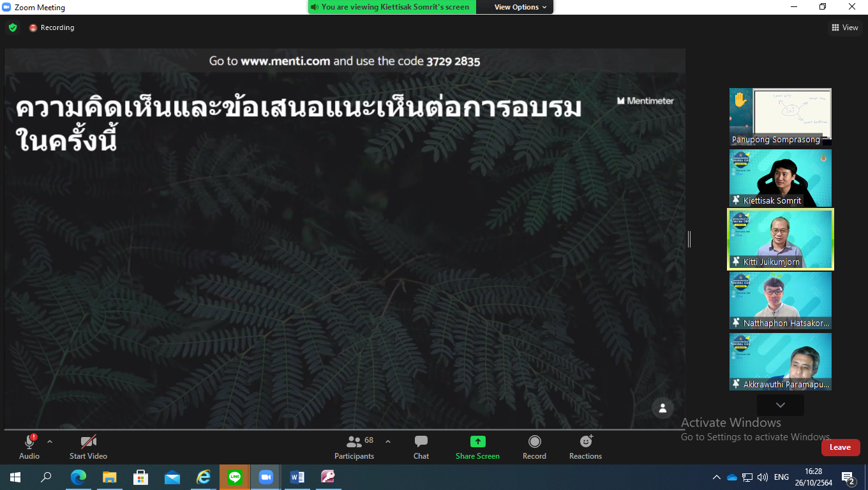Image resolution: width=868 pixels, height=490 pixels.
Task: Select Akkrawuthi Paramapu's video thumbnail
Action: click(781, 362)
